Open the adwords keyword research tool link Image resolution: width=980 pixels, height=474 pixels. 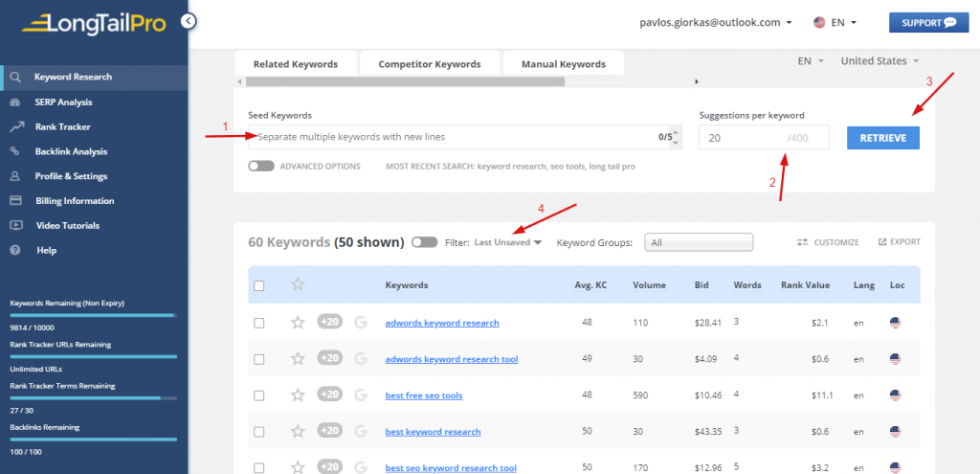tap(452, 359)
